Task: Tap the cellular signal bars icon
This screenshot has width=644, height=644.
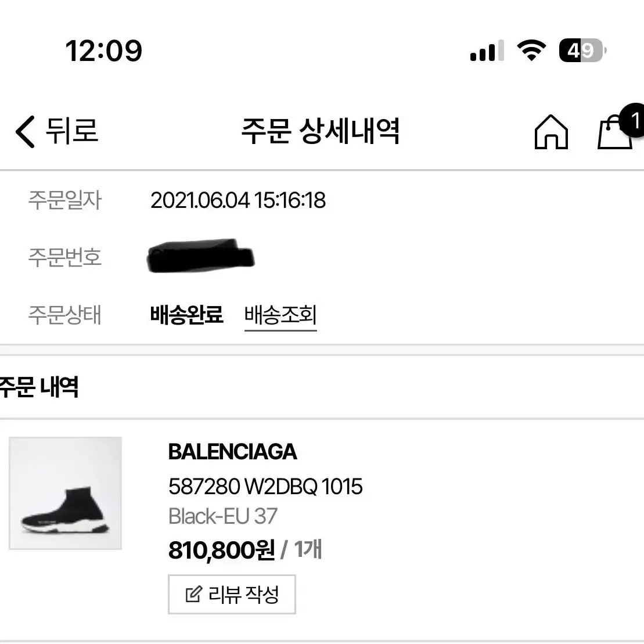Action: pyautogui.click(x=487, y=51)
